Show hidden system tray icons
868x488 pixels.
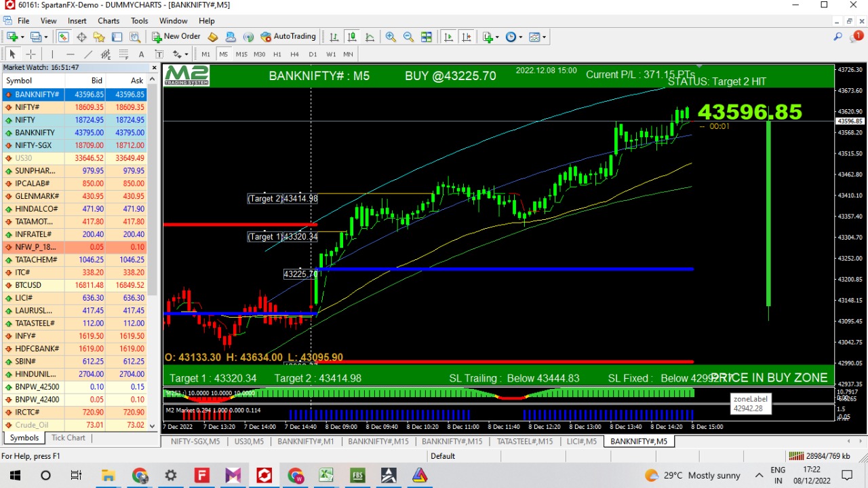tap(760, 475)
